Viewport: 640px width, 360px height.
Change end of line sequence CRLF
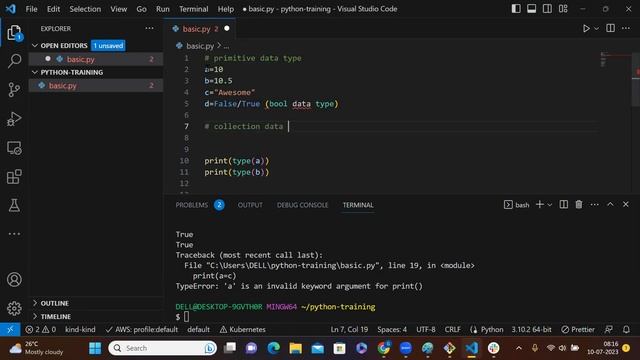point(452,329)
